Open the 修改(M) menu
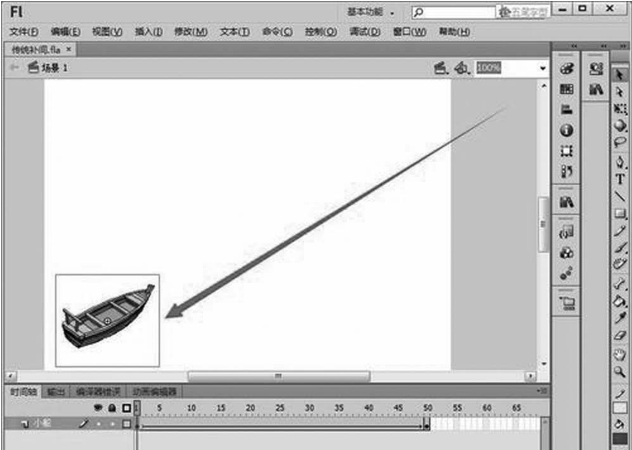Viewport: 632px width, 450px height. coord(191,31)
